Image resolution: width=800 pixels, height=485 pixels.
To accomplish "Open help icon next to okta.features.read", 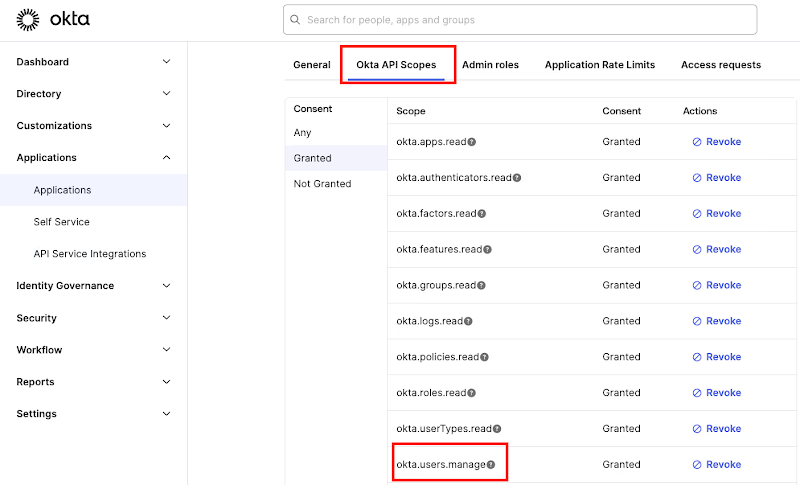I will (487, 249).
